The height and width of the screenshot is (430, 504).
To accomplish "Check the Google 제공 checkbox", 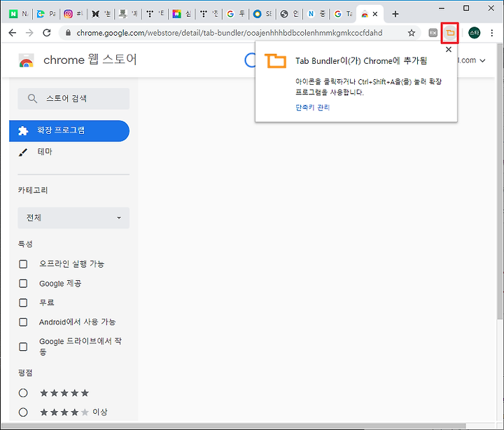I will click(23, 284).
